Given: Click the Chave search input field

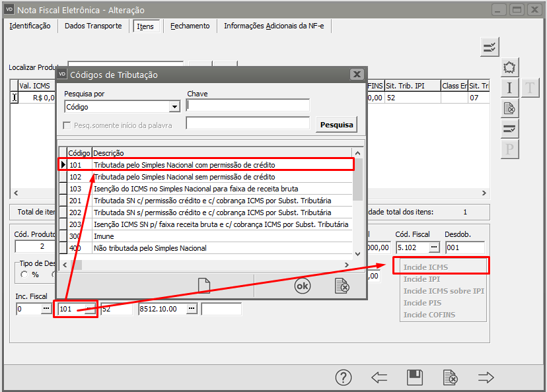Looking at the screenshot, I should 248,106.
